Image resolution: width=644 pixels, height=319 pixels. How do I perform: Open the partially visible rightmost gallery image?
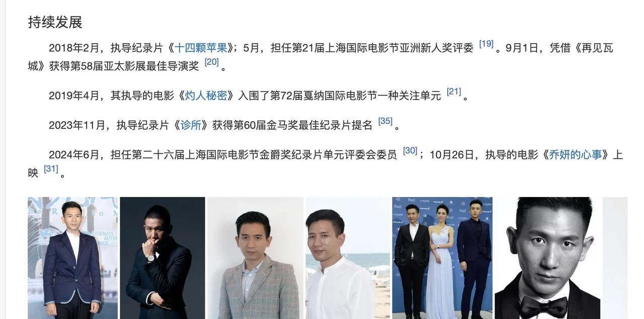click(x=615, y=258)
